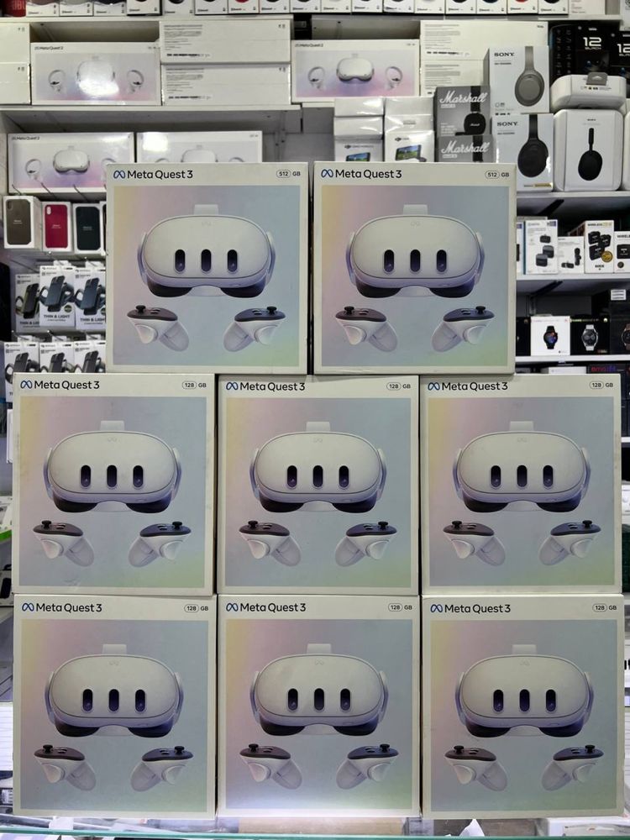The height and width of the screenshot is (840, 630).
Task: Click the 128 GB badge on the middle-row left box
Action: 195,385
